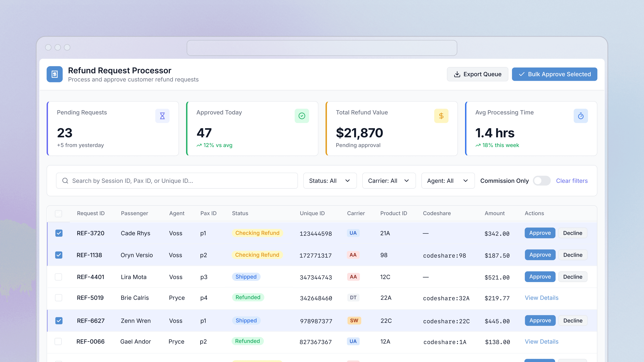The height and width of the screenshot is (362, 644).
Task: Approve refund request REF-3720
Action: coord(540,233)
